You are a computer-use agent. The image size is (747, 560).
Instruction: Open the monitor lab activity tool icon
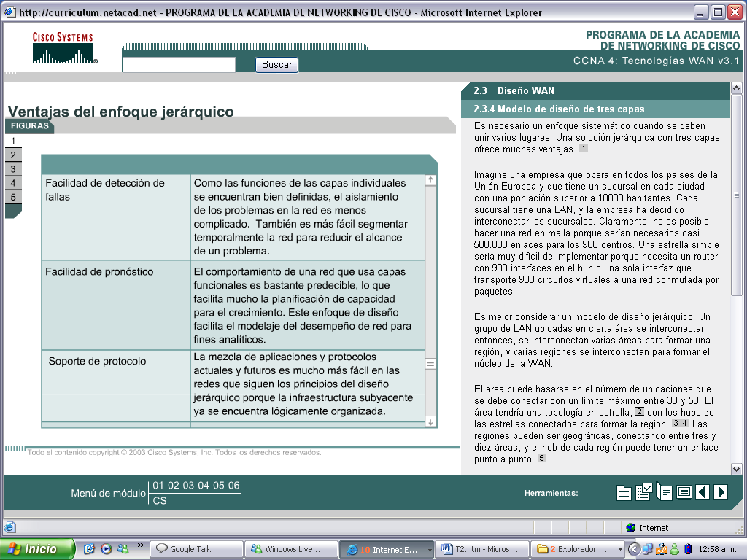tap(684, 492)
